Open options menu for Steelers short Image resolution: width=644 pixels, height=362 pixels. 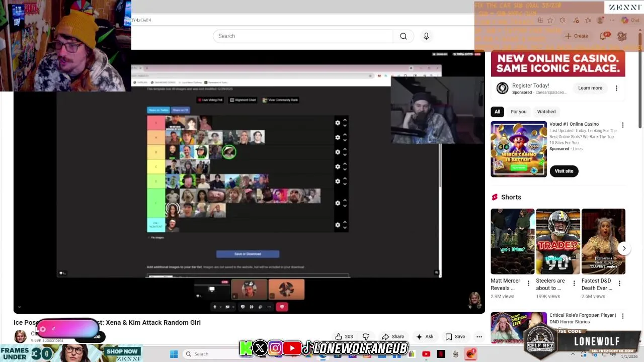(574, 284)
